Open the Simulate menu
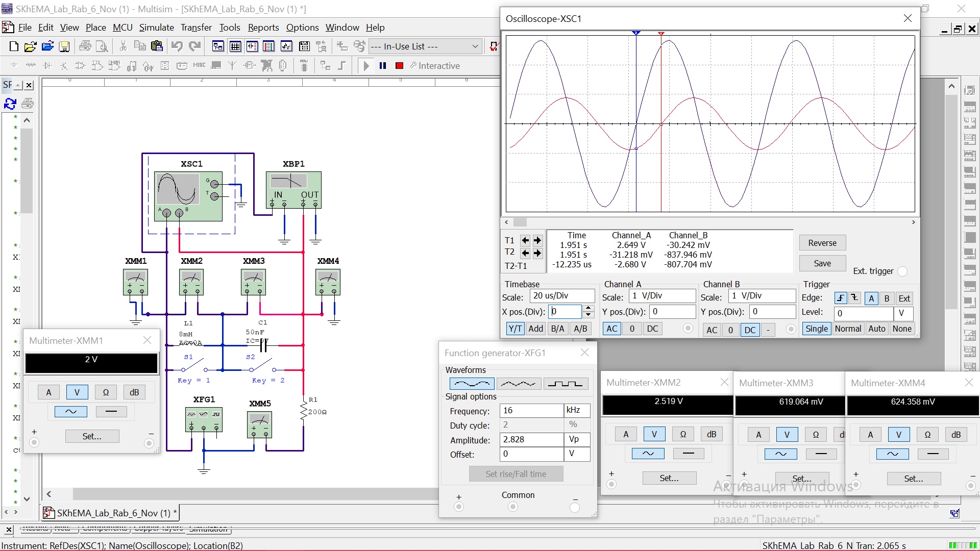 [156, 28]
